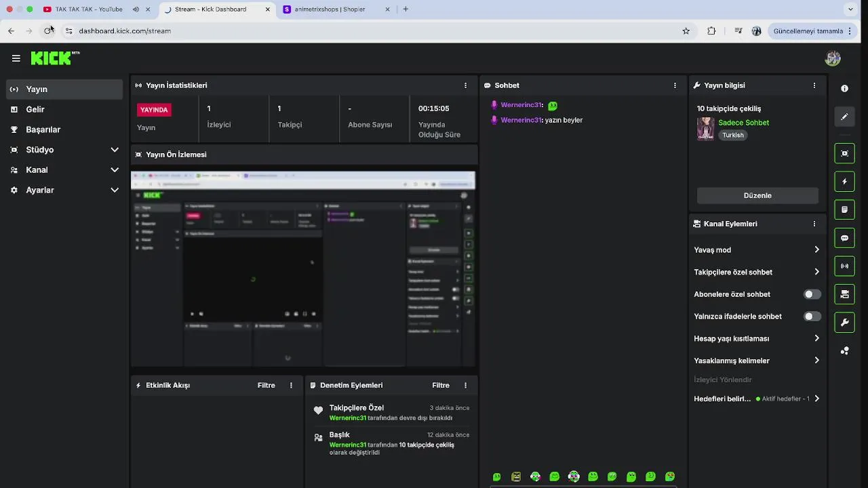Reload the page in browser toolbar

point(48,30)
